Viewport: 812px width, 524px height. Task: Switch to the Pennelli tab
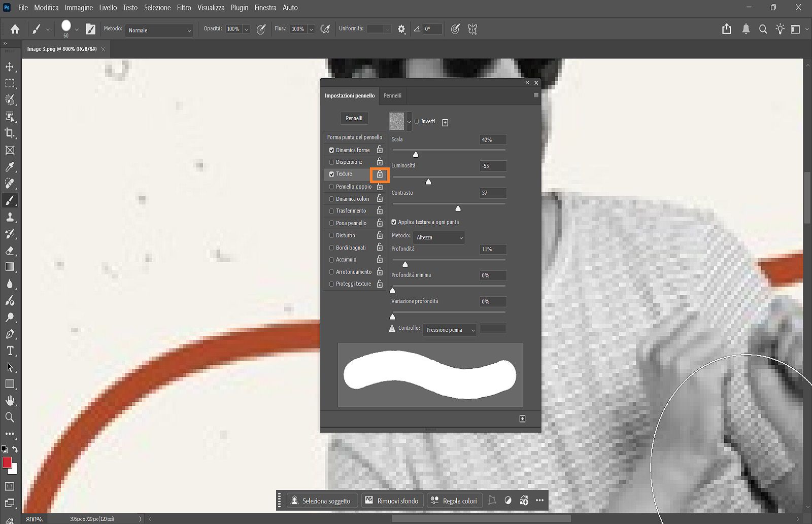tap(392, 95)
